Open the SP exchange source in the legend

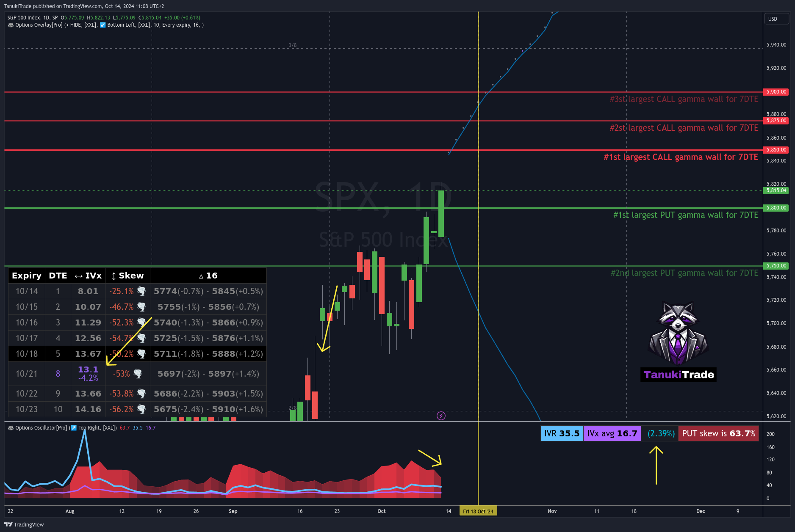[55, 18]
